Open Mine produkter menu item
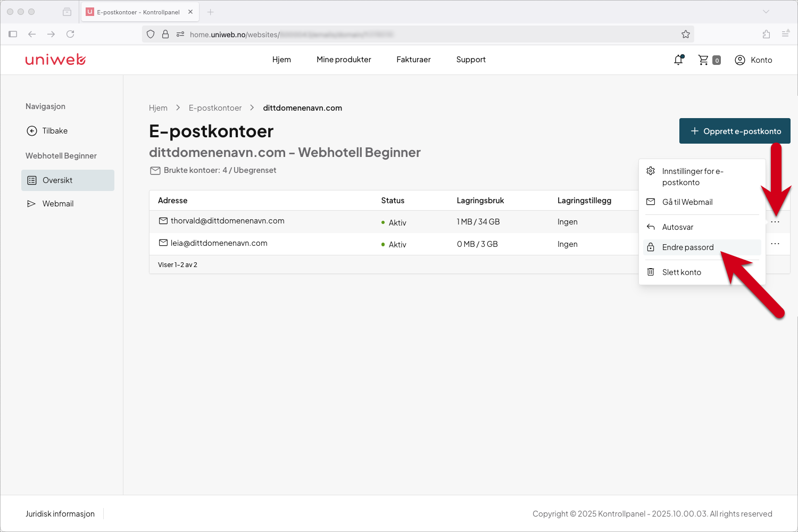Viewport: 798px width, 532px height. [x=344, y=60]
